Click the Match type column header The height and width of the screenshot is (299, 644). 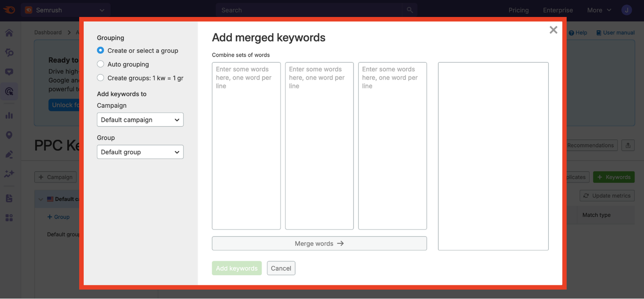click(x=597, y=215)
